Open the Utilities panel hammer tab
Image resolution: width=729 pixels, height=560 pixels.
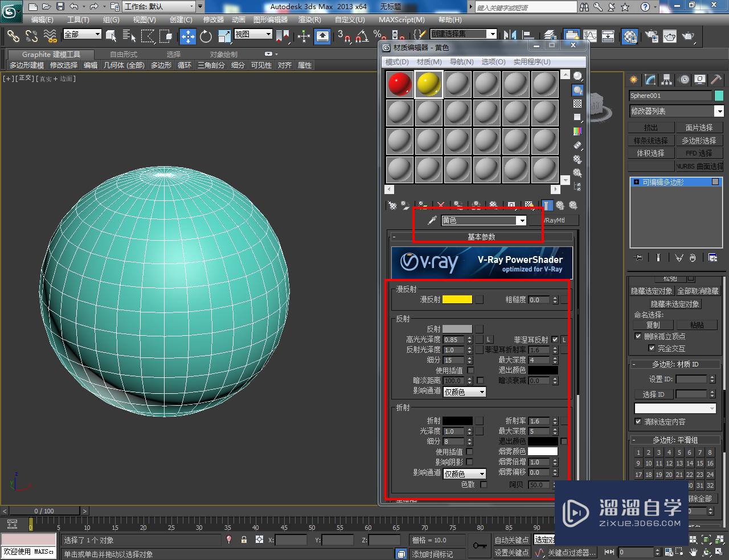(716, 80)
